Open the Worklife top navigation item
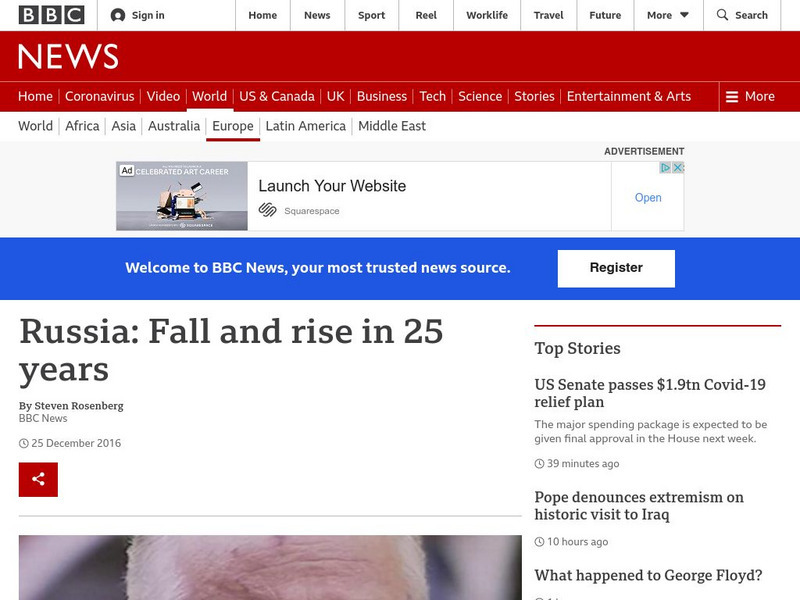Screen dimensions: 800x600 point(487,15)
